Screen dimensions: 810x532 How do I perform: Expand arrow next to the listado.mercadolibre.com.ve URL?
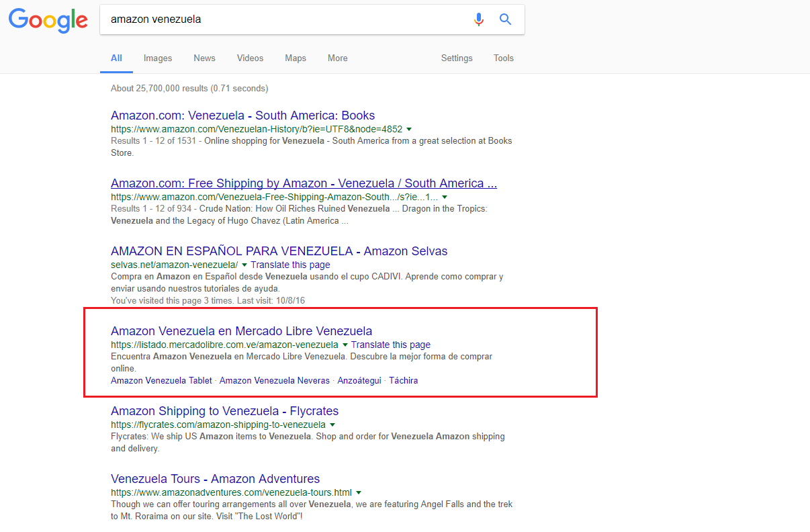pyautogui.click(x=345, y=345)
